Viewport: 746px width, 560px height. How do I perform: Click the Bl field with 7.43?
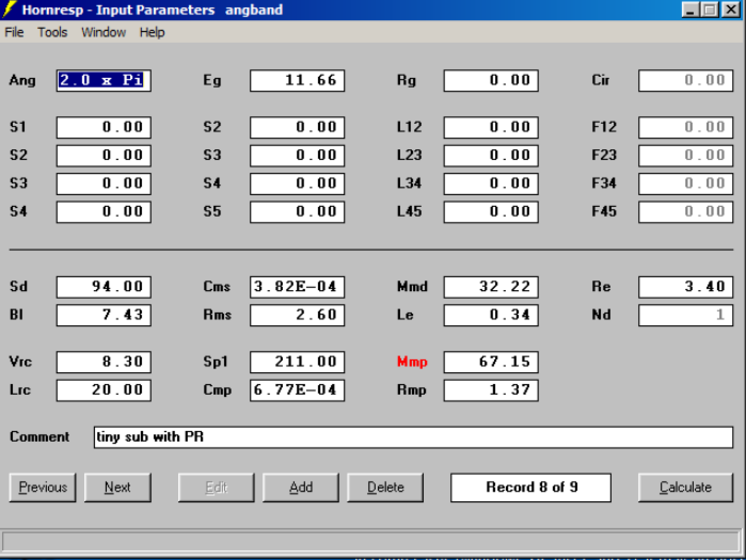pyautogui.click(x=104, y=315)
